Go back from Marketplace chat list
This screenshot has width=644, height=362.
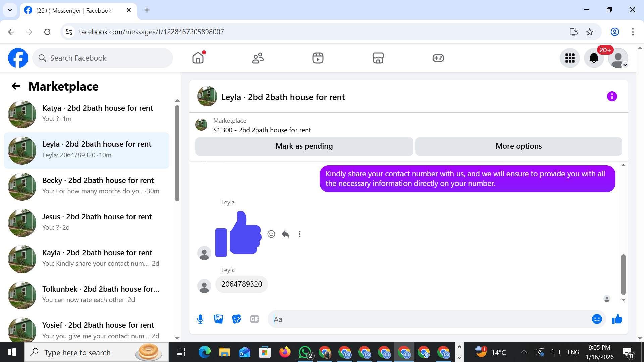16,86
